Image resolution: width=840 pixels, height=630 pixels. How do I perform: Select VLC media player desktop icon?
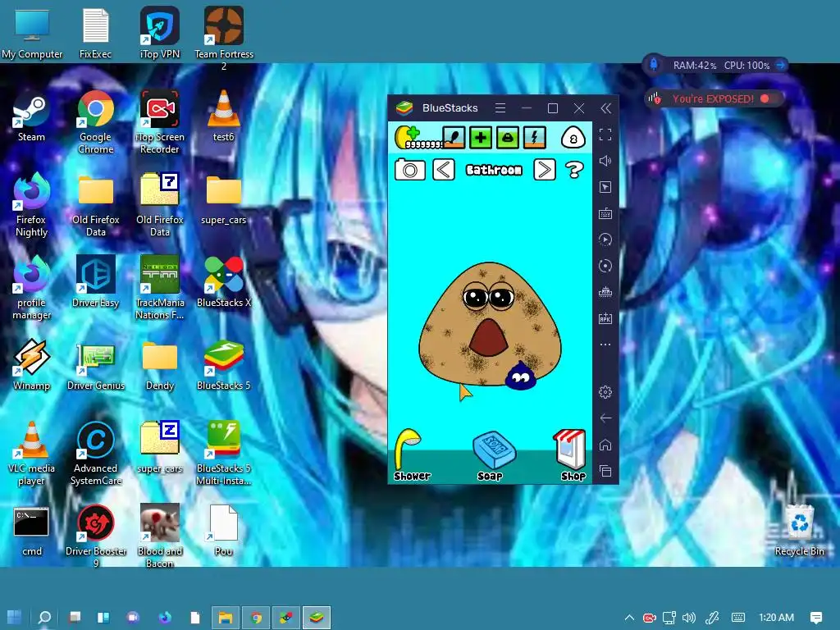(31, 454)
